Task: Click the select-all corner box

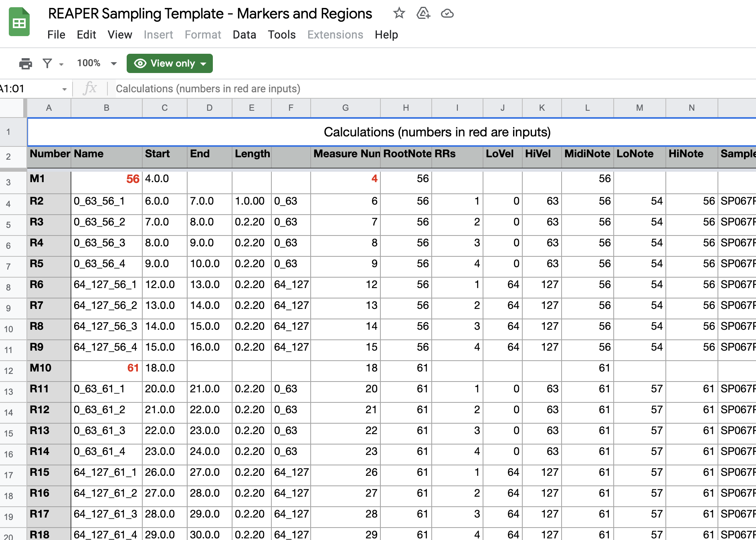Action: point(12,108)
